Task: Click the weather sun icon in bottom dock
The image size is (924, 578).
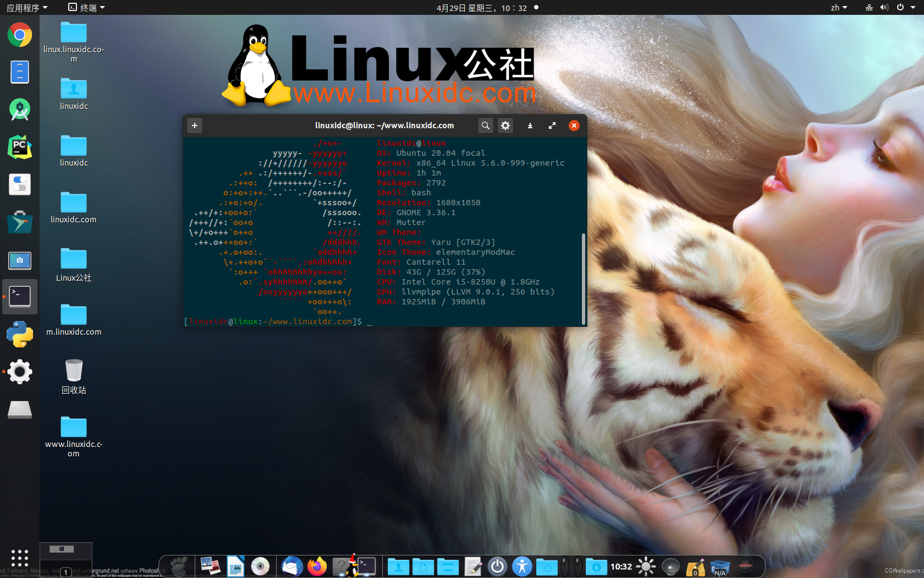Action: point(646,566)
